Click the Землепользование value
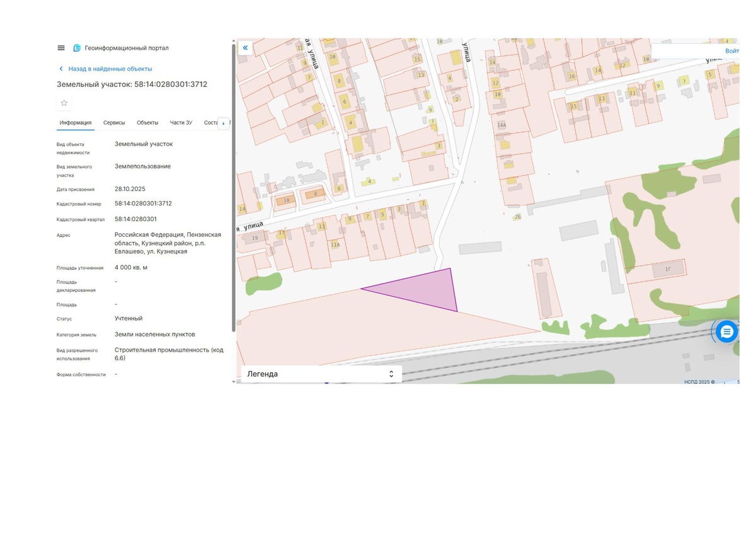 click(142, 166)
